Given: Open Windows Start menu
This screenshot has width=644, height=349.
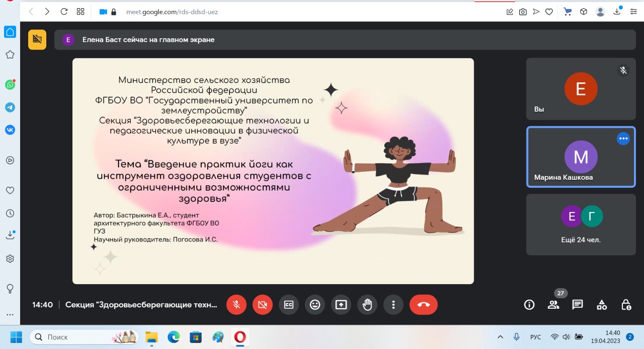Looking at the screenshot, I should (16, 337).
